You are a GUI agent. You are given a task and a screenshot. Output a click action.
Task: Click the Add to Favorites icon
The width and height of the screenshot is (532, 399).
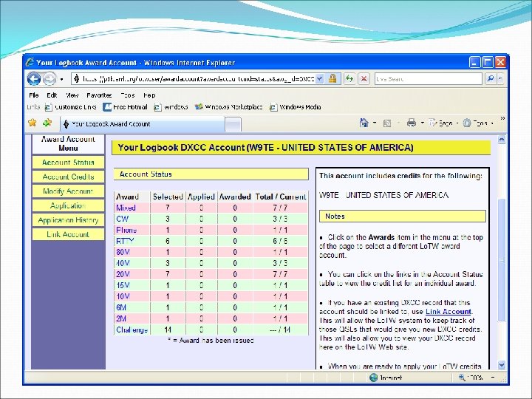pos(47,123)
